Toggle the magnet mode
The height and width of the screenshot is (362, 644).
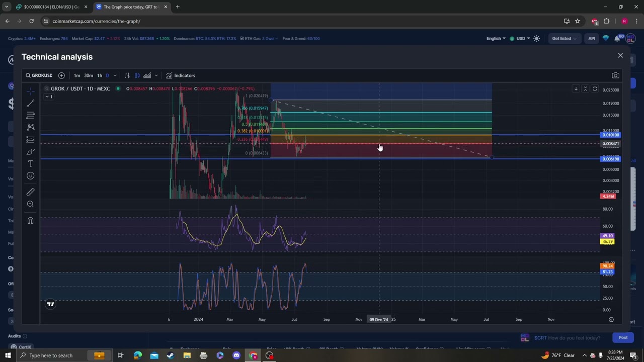[x=30, y=221]
